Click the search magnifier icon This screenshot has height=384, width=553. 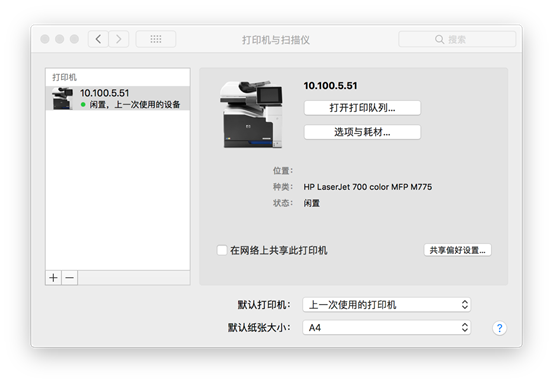[x=439, y=39]
